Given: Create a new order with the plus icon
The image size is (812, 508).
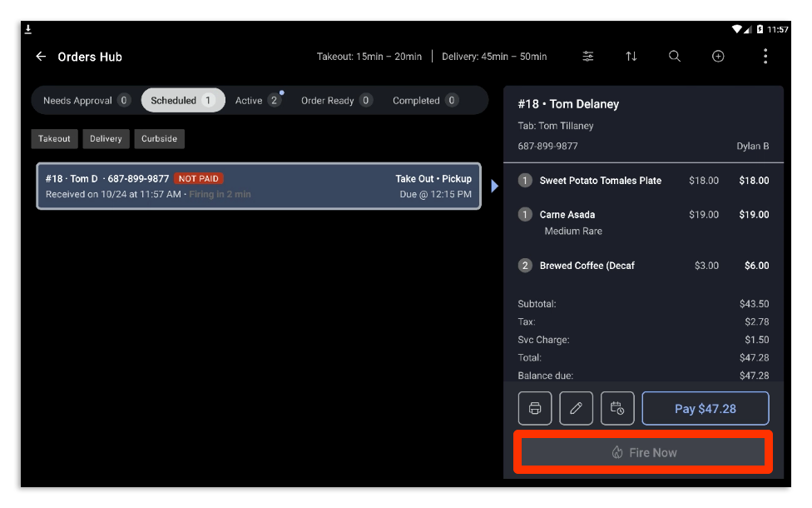Looking at the screenshot, I should [x=718, y=56].
